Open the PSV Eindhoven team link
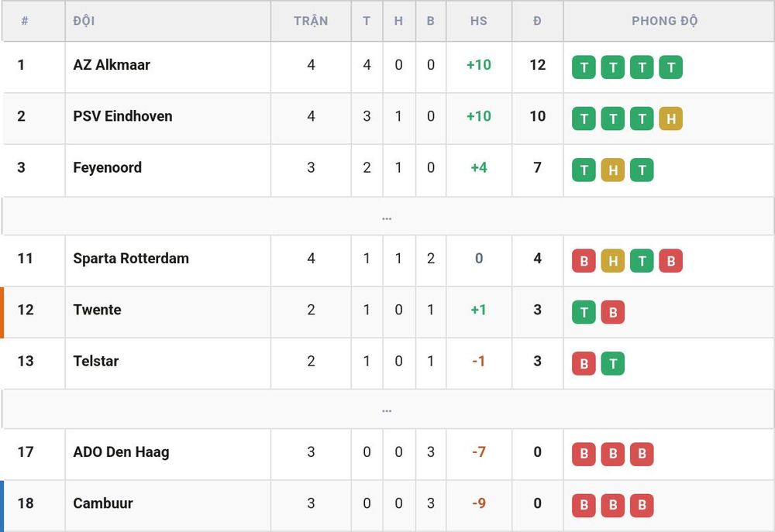This screenshot has height=532, width=775. coord(122,116)
